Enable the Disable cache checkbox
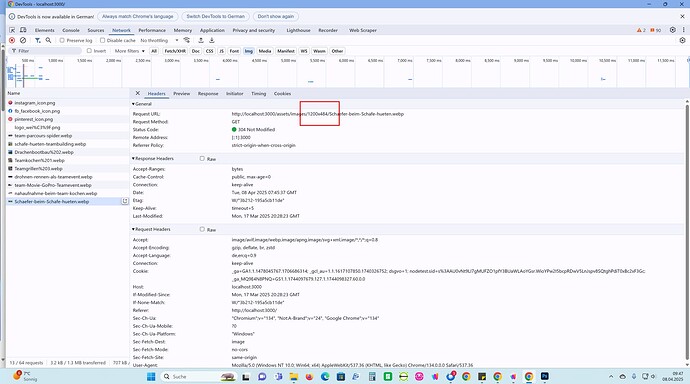 pos(103,40)
